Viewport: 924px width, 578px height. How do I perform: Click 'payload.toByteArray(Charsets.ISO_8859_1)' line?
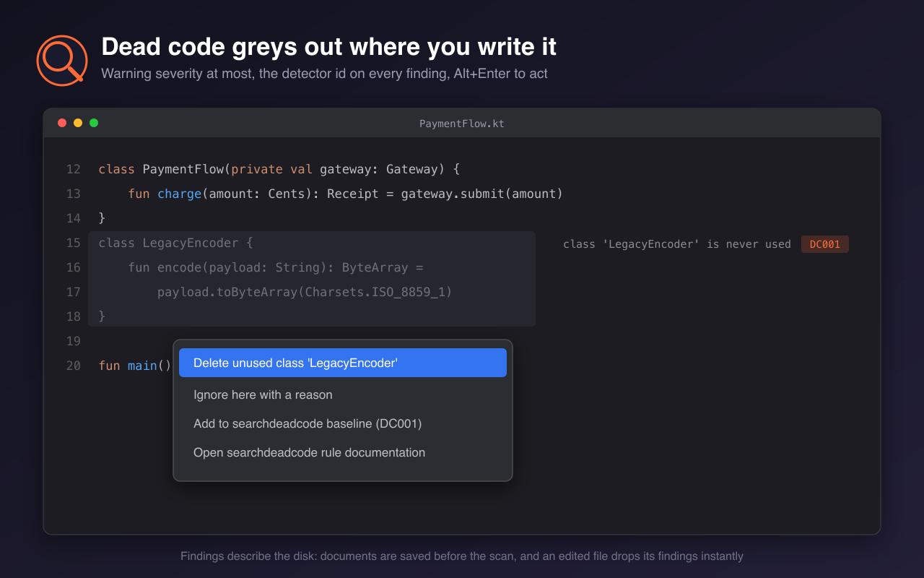[305, 292]
